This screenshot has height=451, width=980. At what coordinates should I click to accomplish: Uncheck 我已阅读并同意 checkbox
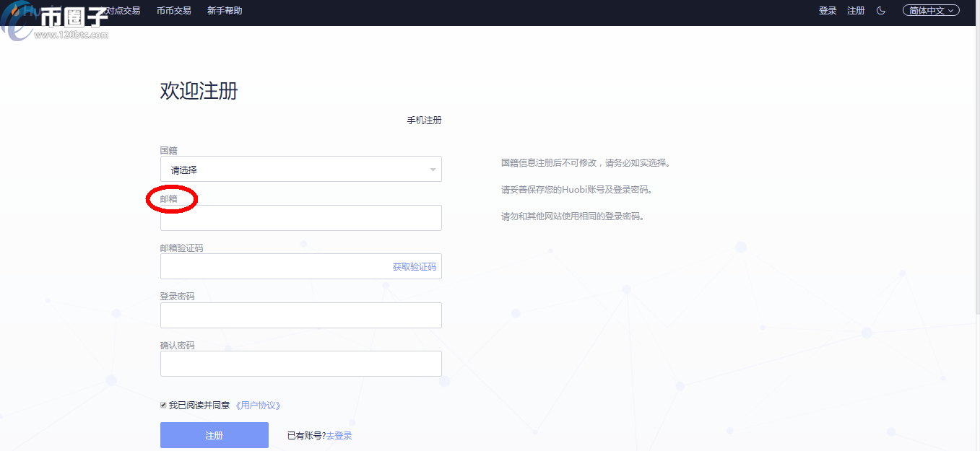coord(163,405)
